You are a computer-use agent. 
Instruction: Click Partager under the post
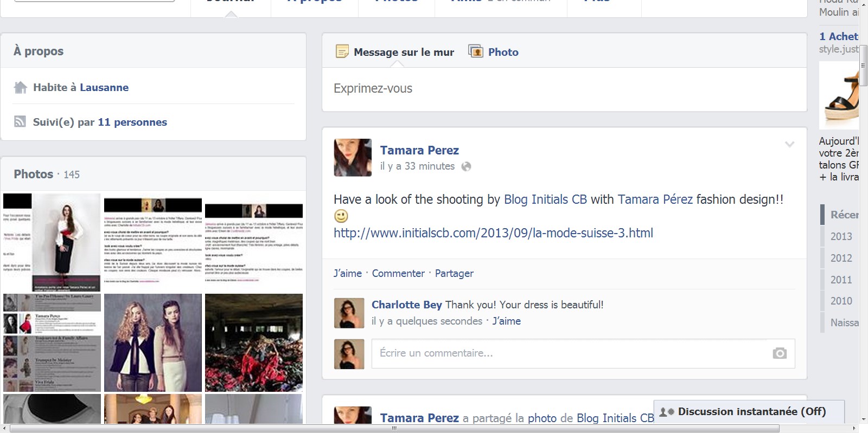(x=454, y=274)
